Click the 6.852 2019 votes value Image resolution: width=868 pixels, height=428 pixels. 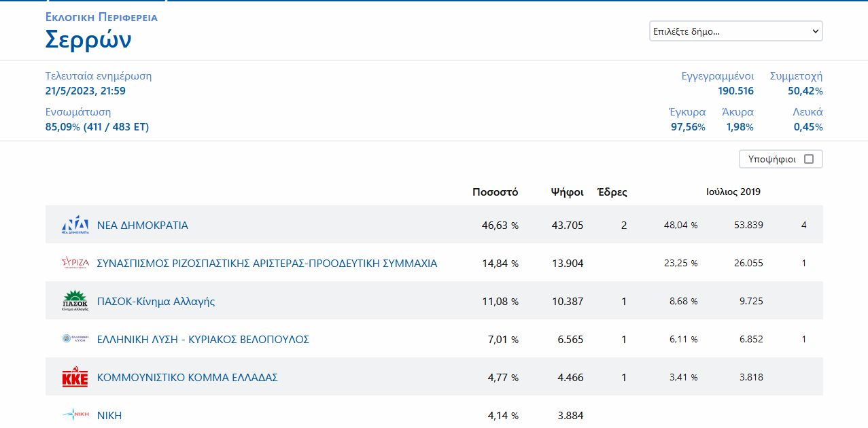[751, 339]
